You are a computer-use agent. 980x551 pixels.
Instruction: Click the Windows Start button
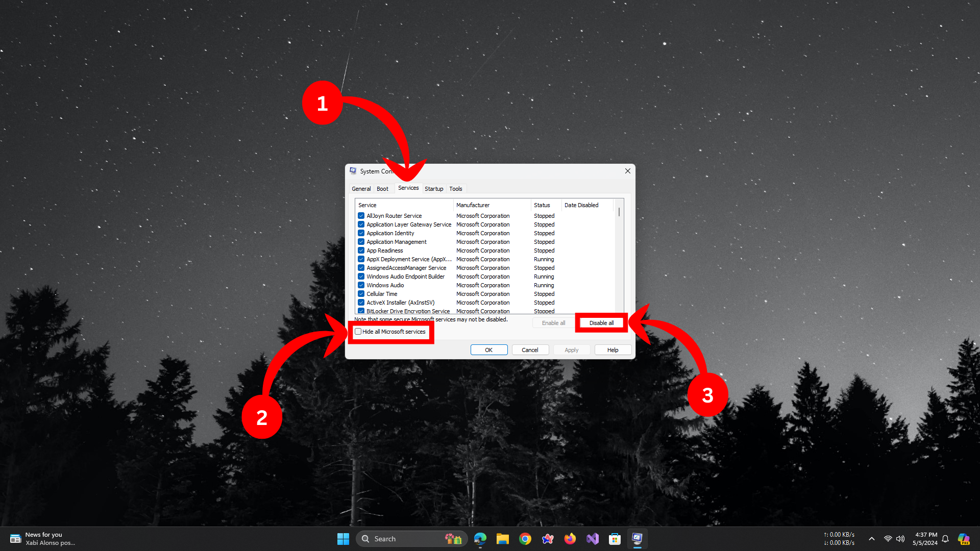coord(343,539)
